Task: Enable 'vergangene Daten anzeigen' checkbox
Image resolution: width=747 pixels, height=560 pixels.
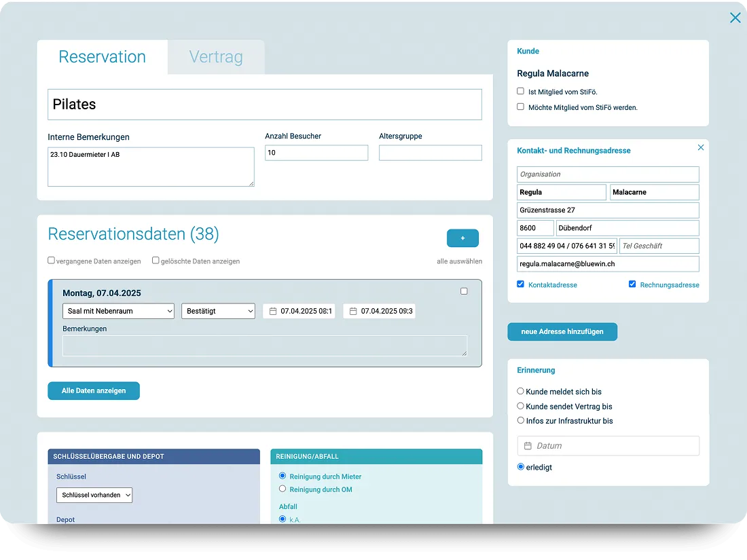Action: 51,260
